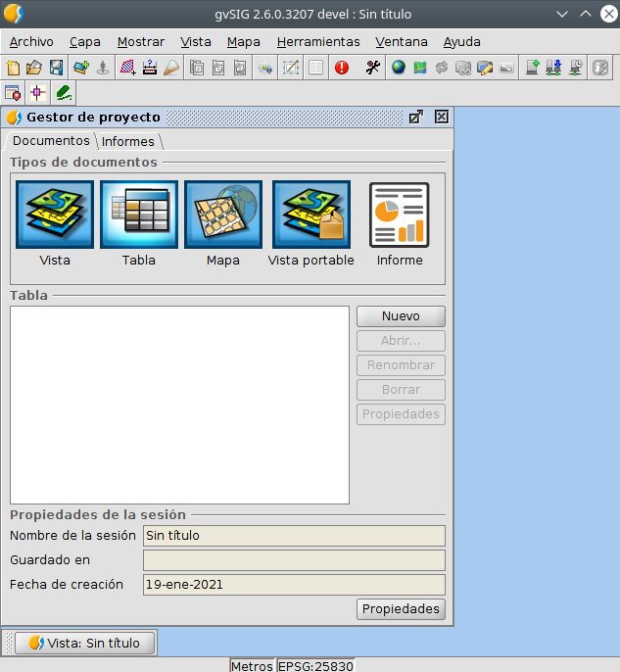Click the Abrir... button
Image resolution: width=620 pixels, height=672 pixels.
pyautogui.click(x=401, y=341)
